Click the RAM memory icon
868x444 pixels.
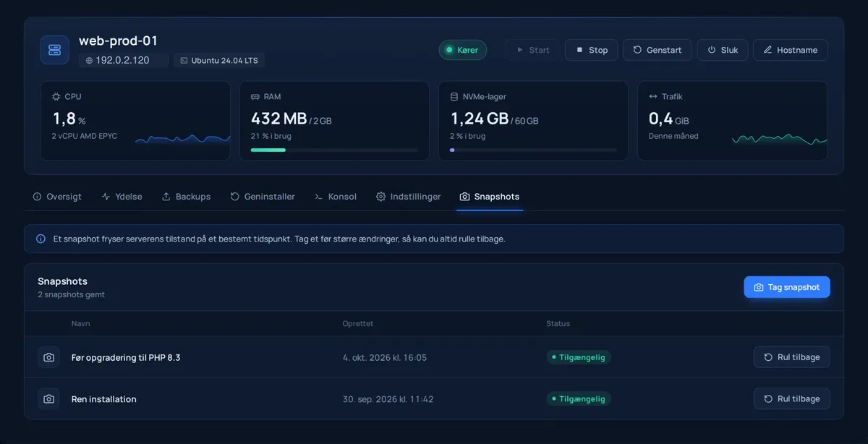pos(255,96)
